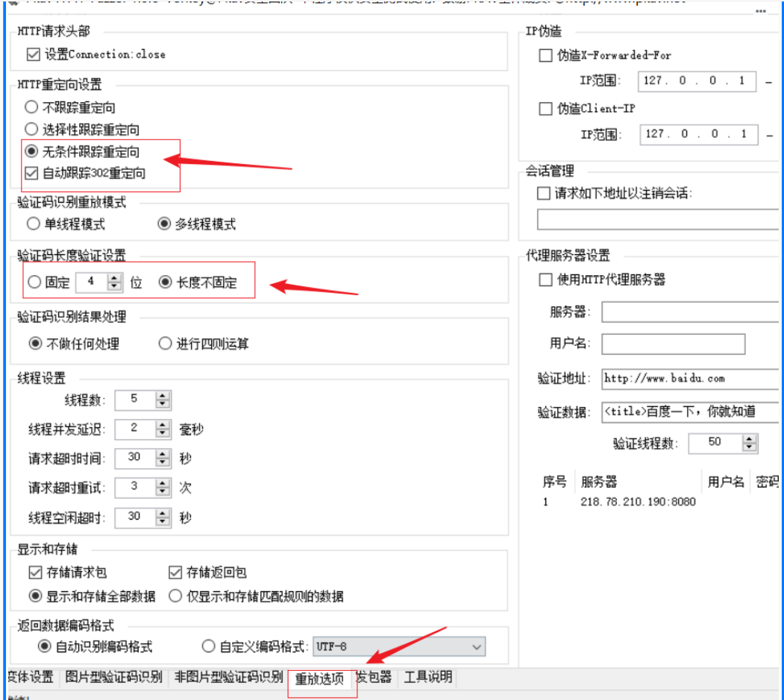Click the 请求超时重试 value field
The width and height of the screenshot is (784, 700).
coord(135,488)
